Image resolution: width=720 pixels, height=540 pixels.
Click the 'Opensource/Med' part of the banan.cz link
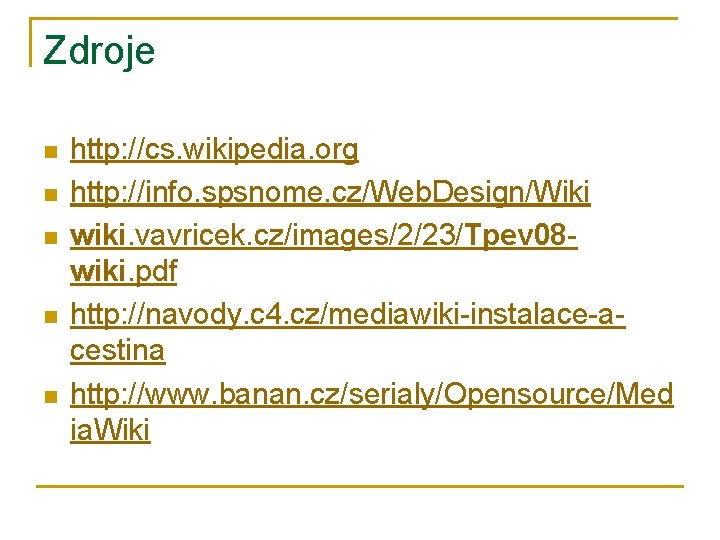pos(558,392)
